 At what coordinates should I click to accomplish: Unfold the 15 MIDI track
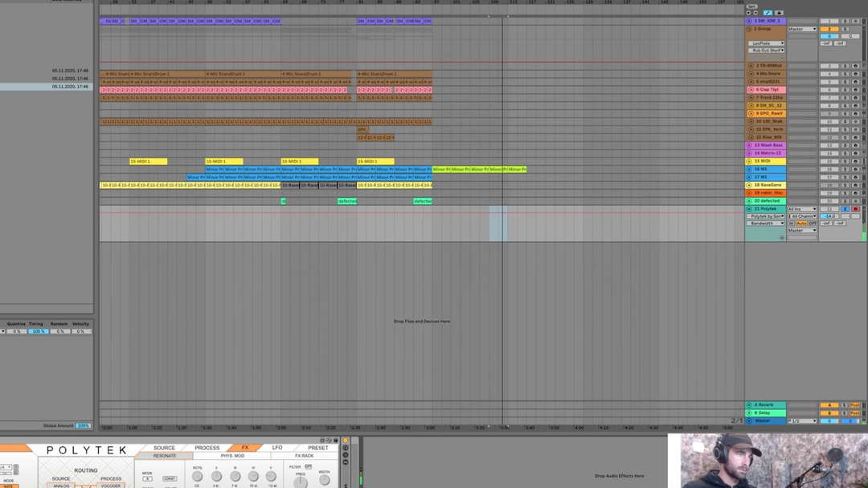(751, 162)
